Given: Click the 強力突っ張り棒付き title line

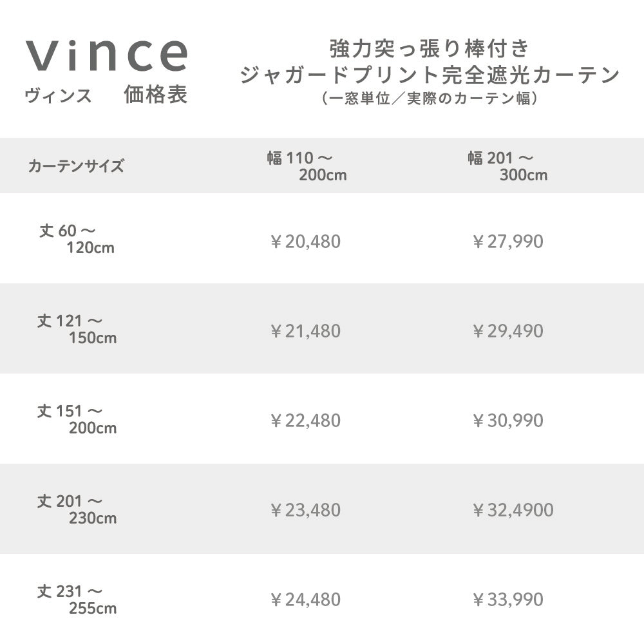Looking at the screenshot, I should click(x=429, y=49).
